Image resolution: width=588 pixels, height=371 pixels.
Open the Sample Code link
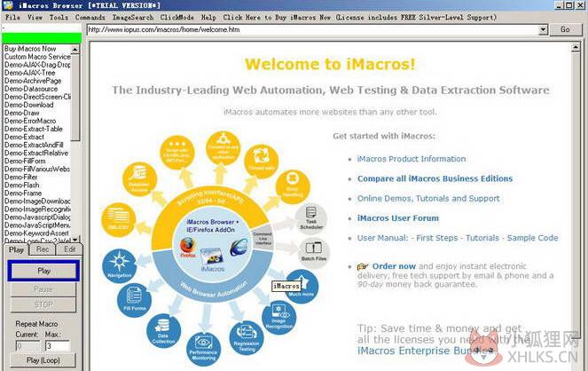(532, 238)
